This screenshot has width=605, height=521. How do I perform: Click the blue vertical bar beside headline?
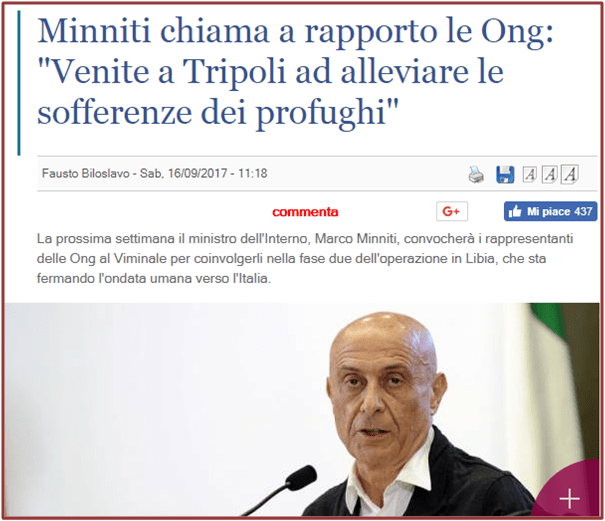(19, 83)
